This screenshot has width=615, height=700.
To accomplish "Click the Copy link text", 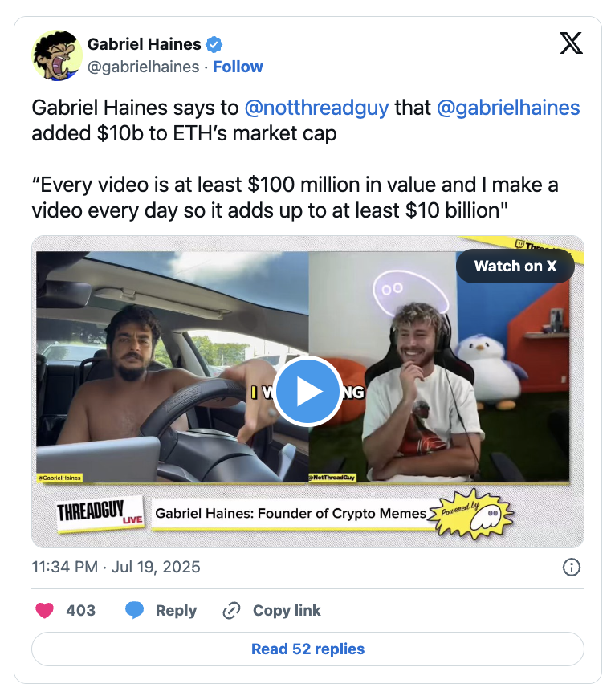I will tap(287, 610).
